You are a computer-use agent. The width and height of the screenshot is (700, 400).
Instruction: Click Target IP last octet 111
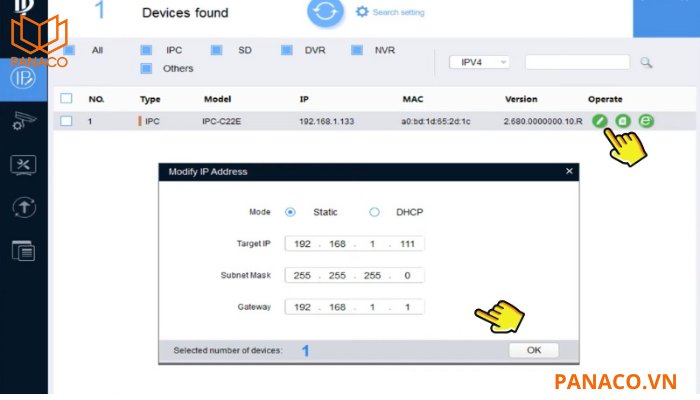407,244
